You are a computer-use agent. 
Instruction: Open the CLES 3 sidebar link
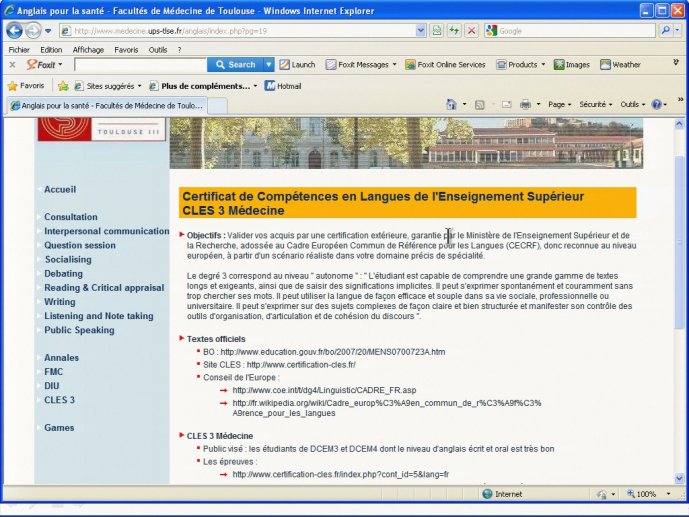point(59,400)
